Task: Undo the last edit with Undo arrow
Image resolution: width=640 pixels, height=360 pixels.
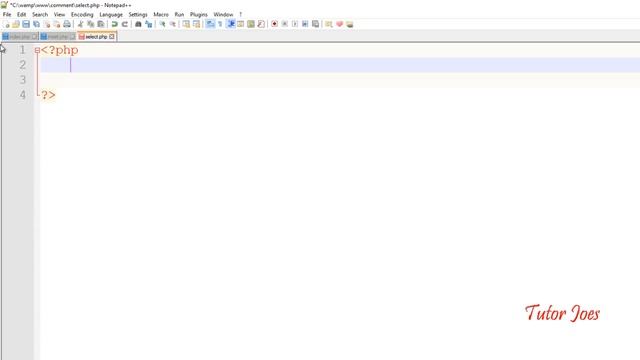Action: (x=115, y=24)
